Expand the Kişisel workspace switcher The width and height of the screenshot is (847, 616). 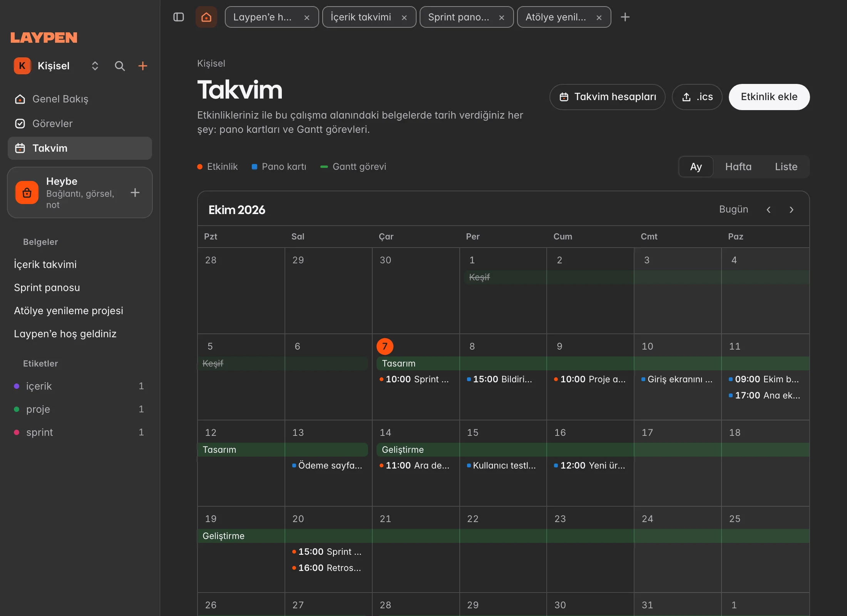pyautogui.click(x=95, y=66)
